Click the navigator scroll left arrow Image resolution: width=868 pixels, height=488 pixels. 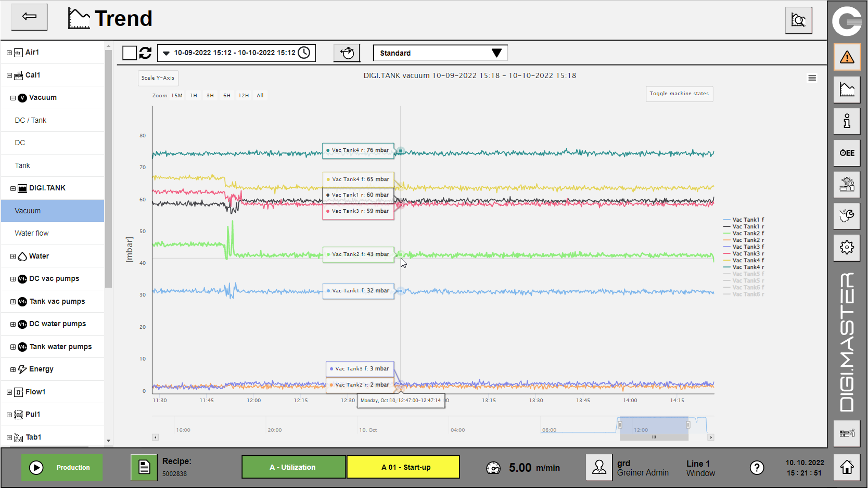click(x=155, y=438)
